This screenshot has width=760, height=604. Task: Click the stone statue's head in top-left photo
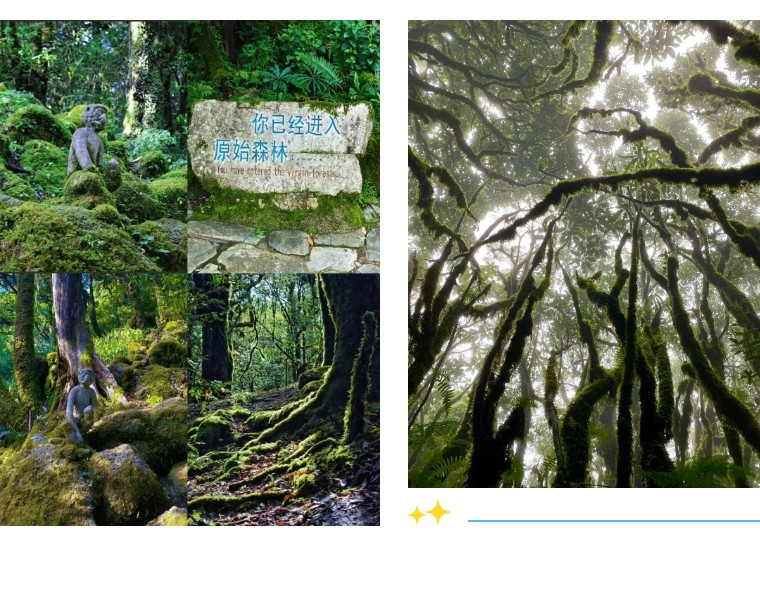pyautogui.click(x=94, y=117)
